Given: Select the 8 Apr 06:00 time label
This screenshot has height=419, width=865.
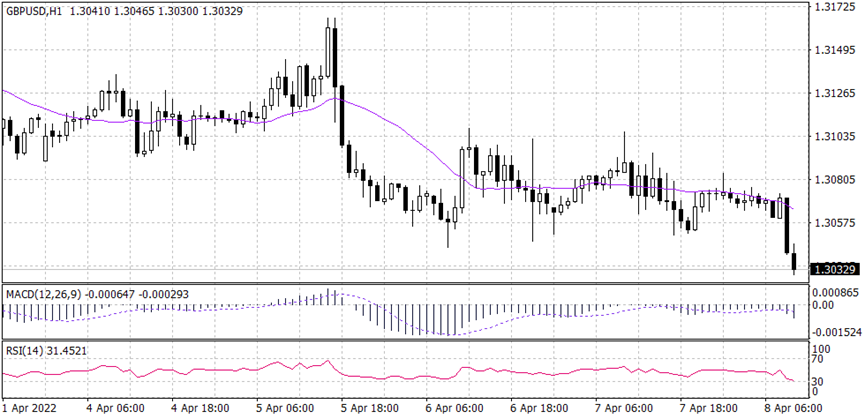Looking at the screenshot, I should coord(790,408).
